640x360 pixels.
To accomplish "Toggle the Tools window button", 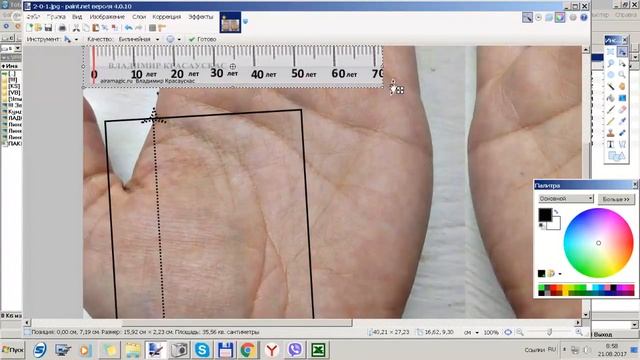I will pos(527,17).
